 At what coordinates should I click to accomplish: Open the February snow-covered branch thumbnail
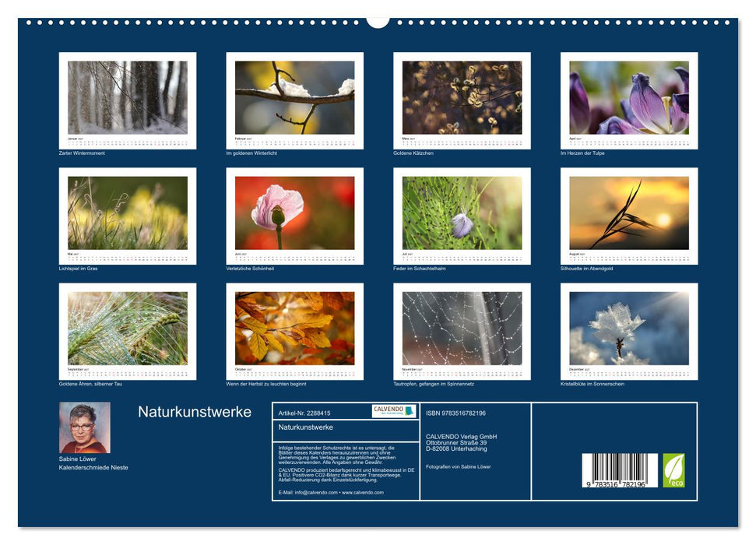pyautogui.click(x=294, y=100)
